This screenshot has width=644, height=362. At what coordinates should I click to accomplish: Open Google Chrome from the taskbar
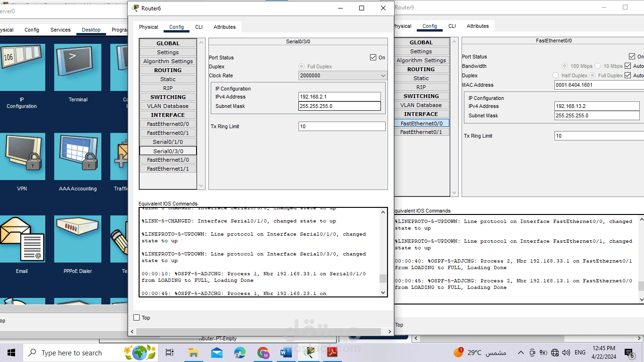(x=263, y=353)
